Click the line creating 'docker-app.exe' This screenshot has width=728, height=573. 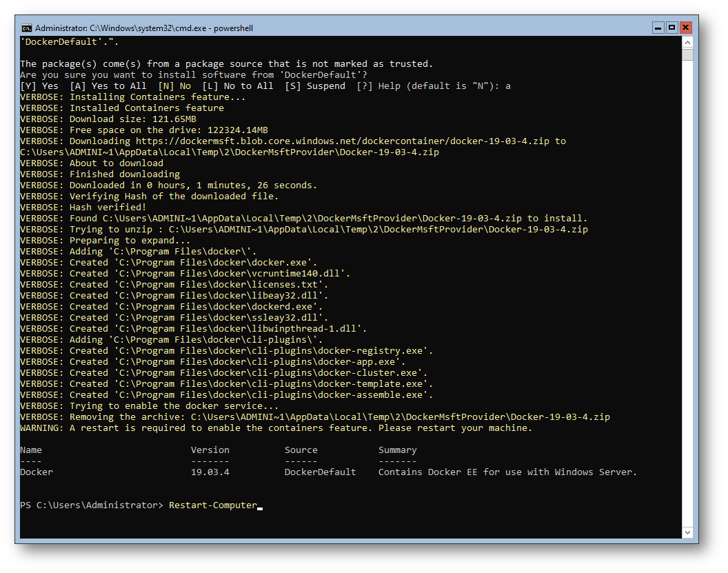(x=212, y=362)
